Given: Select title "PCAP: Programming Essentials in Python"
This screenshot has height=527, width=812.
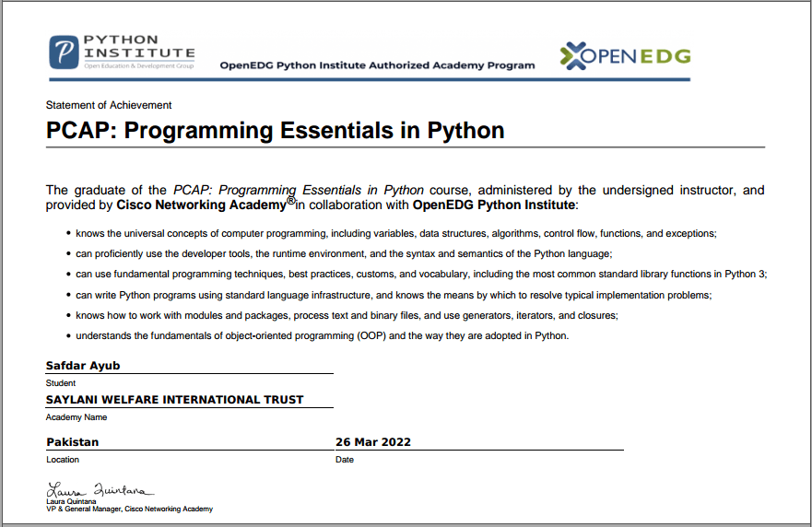Looking at the screenshot, I should coord(275,131).
